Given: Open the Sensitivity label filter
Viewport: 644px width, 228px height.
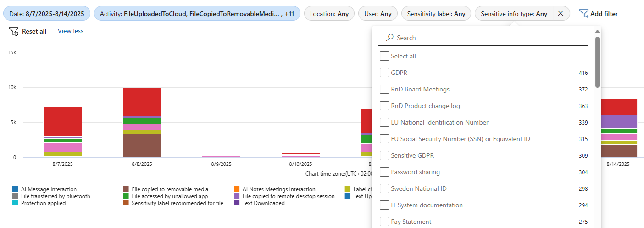Looking at the screenshot, I should (x=436, y=14).
